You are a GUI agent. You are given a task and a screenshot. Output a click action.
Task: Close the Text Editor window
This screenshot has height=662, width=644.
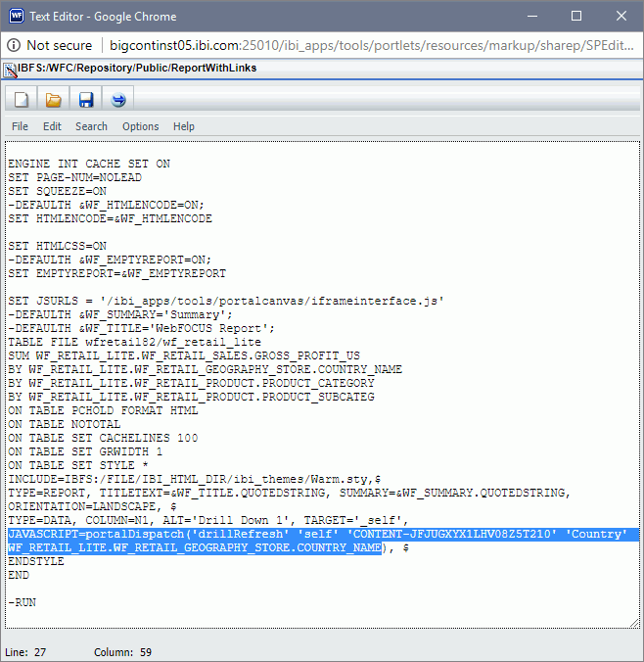(x=621, y=16)
